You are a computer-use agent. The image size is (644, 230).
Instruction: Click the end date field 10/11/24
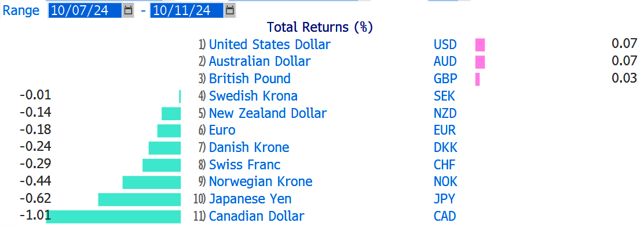(x=187, y=10)
